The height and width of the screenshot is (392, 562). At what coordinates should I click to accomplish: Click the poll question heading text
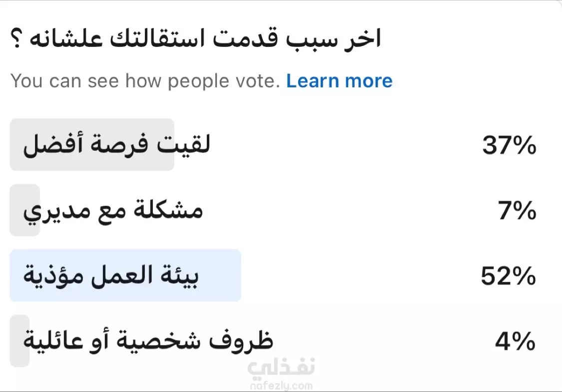pos(196,38)
